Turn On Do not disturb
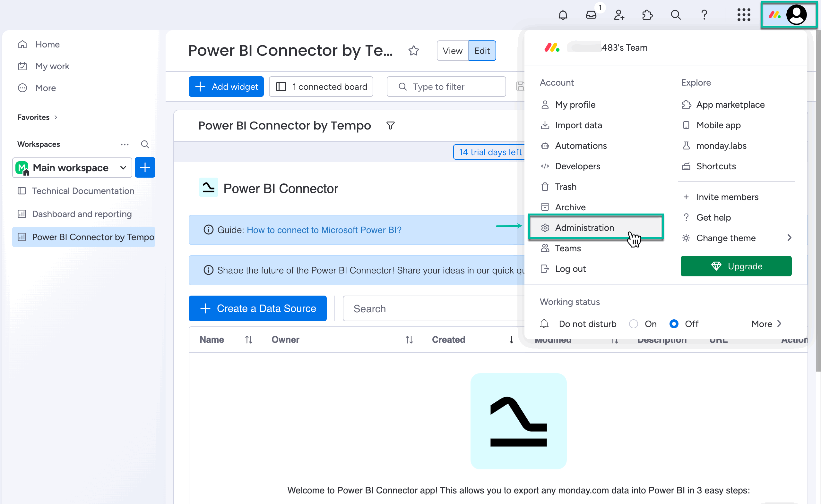 click(634, 324)
